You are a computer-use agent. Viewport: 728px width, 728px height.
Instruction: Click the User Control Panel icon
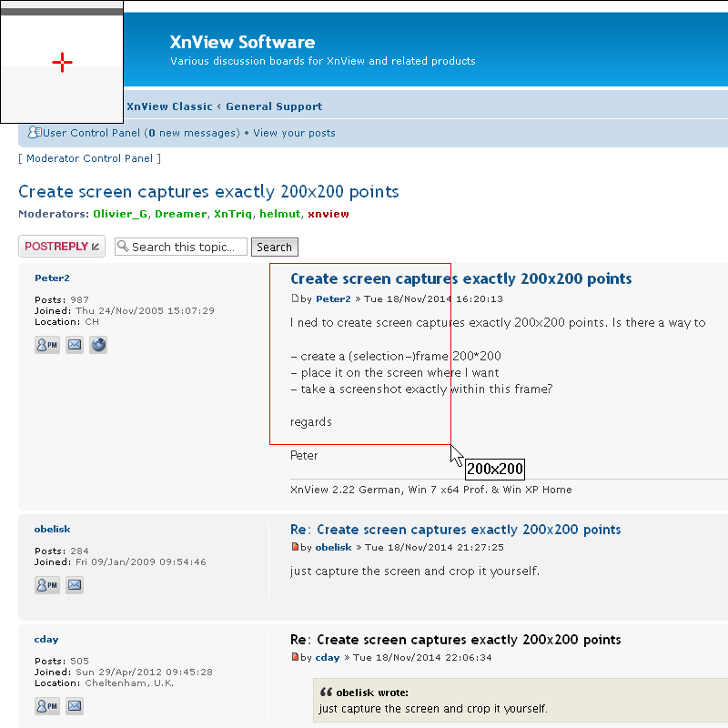(x=35, y=132)
